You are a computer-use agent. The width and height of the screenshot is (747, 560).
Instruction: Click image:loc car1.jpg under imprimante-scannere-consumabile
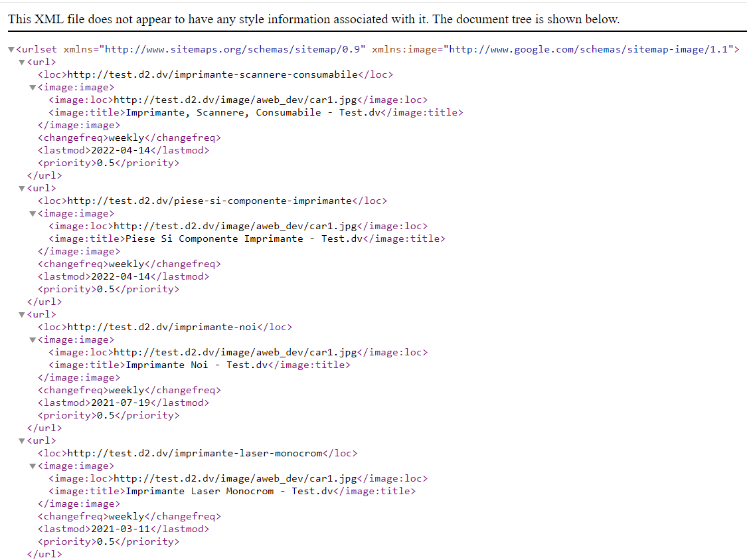coord(235,100)
